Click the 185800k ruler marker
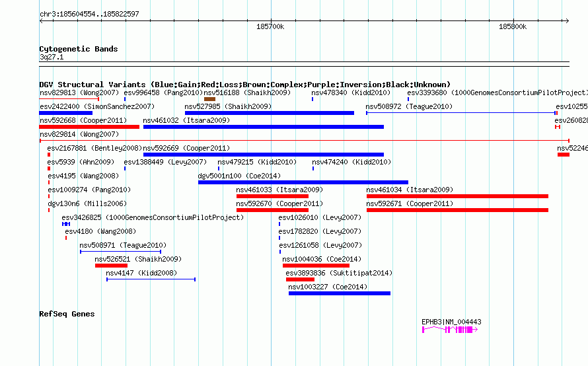 [513, 26]
